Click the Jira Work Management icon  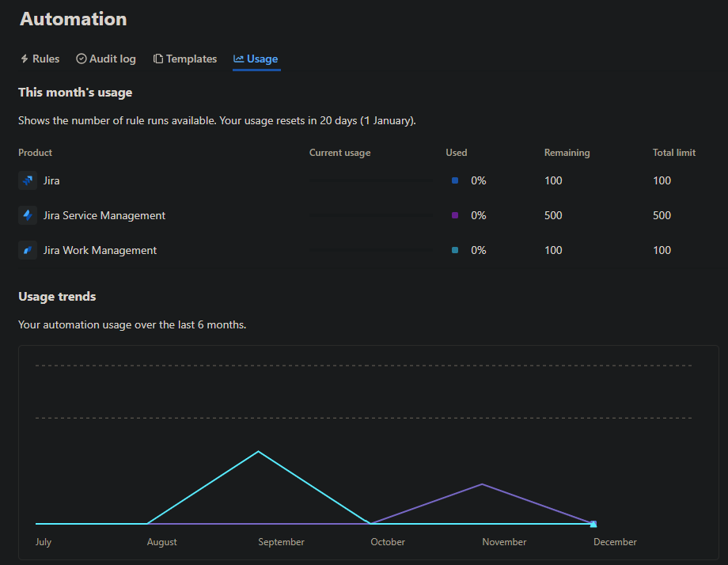coord(28,250)
